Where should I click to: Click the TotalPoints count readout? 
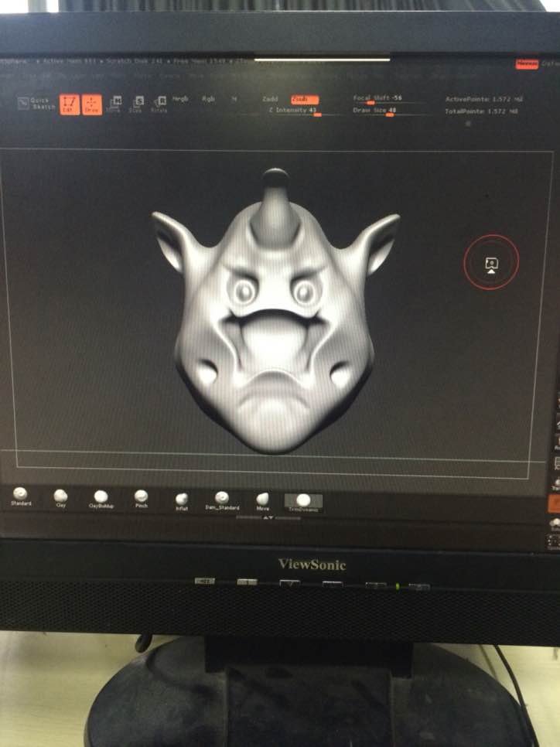coord(481,111)
